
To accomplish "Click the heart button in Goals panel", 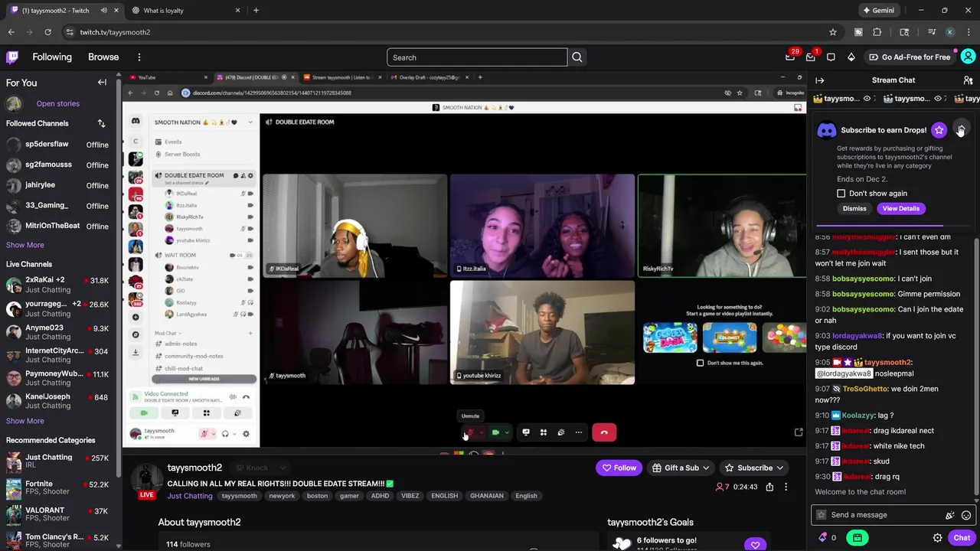I will coord(755,545).
